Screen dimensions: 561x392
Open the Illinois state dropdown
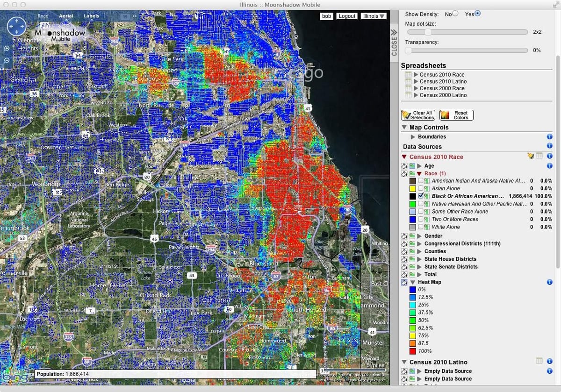tap(374, 16)
